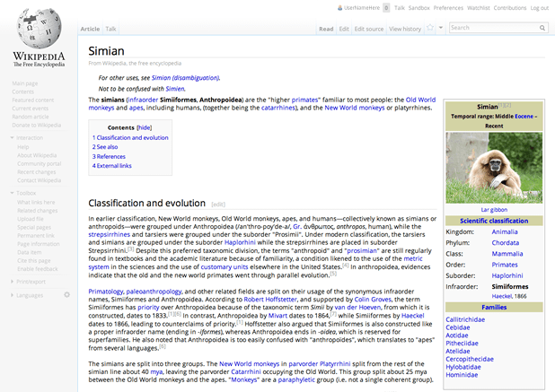555x392 pixels.
Task: Open the Hominidae family link
Action: [462, 375]
